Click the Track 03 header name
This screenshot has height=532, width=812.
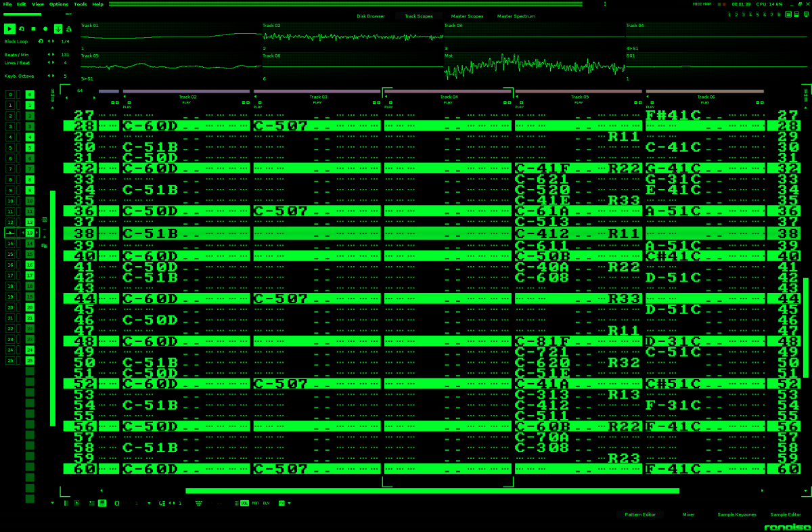[319, 97]
